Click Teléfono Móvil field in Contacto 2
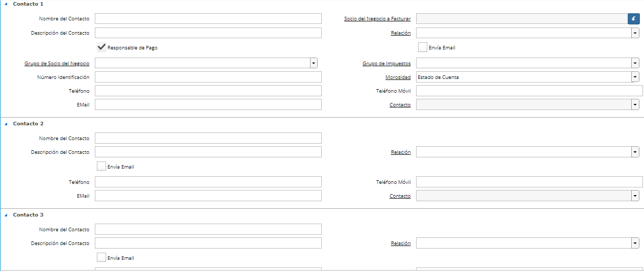This screenshot has width=644, height=272. point(529,182)
